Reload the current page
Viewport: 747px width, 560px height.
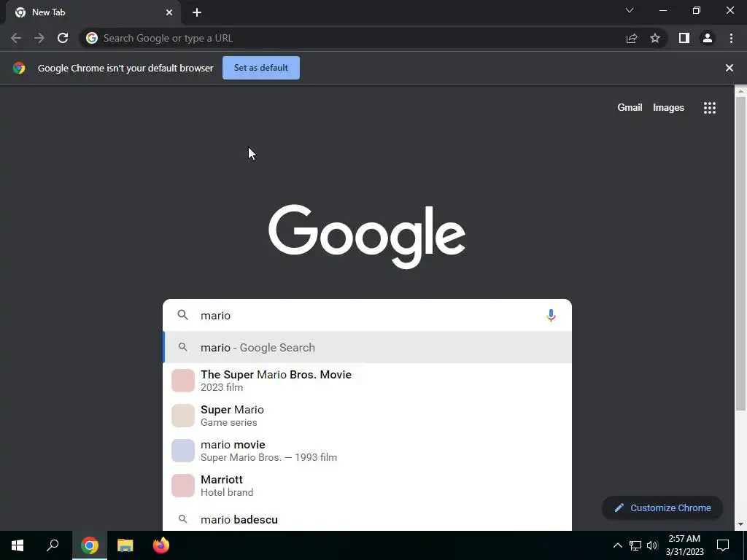pyautogui.click(x=63, y=38)
